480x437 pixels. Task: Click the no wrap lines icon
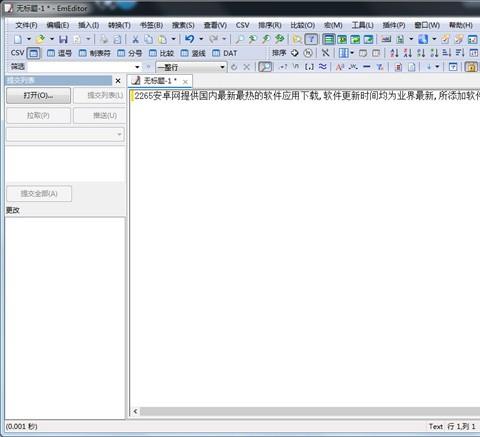pyautogui.click(x=329, y=40)
